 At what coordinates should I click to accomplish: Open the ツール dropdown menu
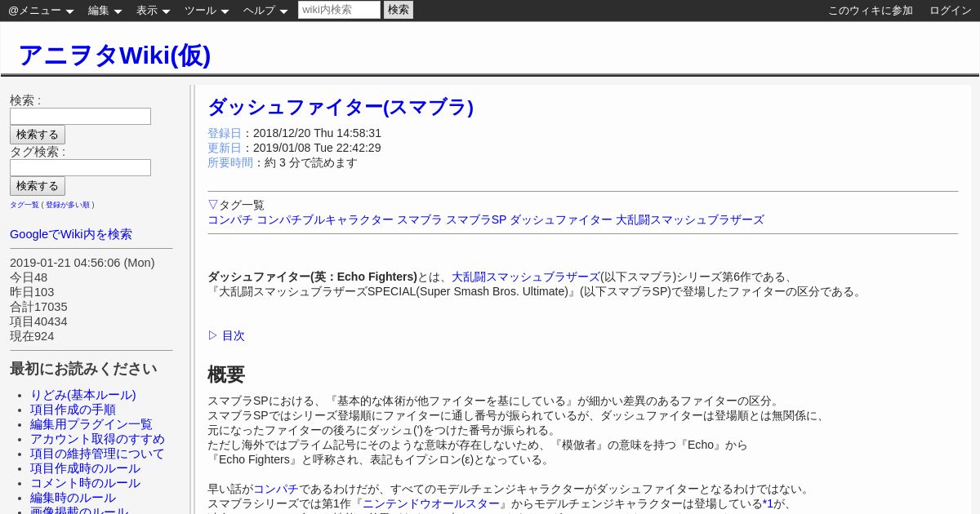coord(207,11)
